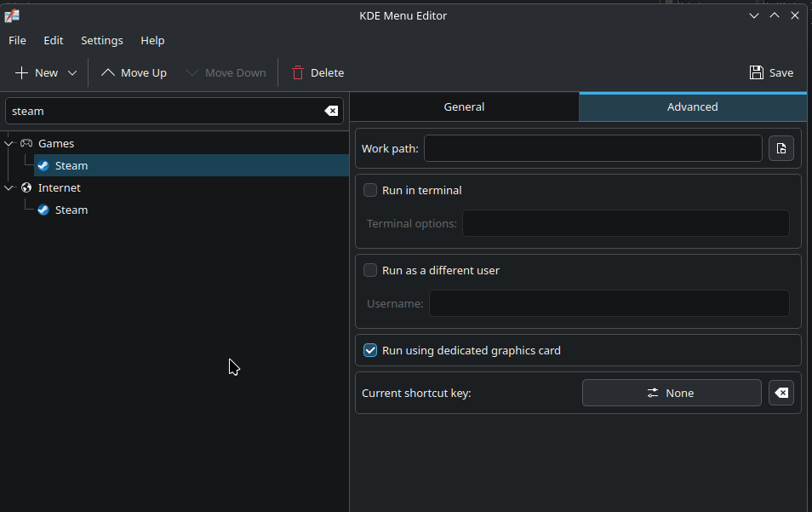
Task: Click the None shortcut key button
Action: 672,393
